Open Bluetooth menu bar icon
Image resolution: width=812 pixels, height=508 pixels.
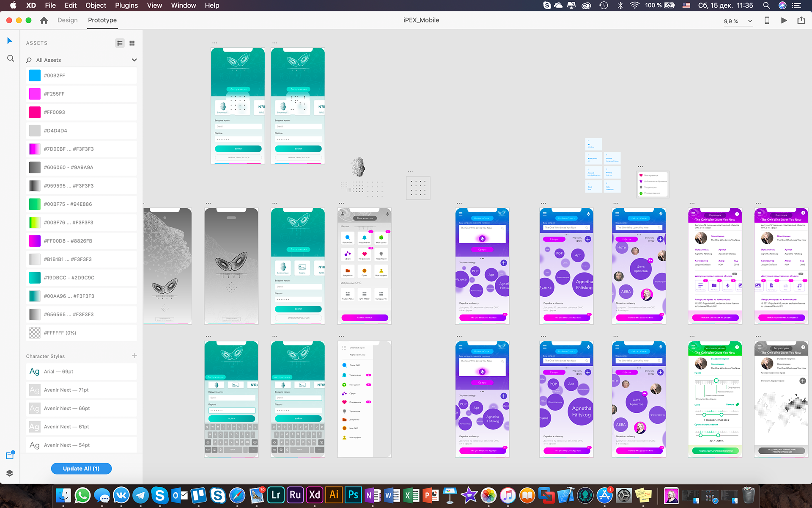point(620,6)
